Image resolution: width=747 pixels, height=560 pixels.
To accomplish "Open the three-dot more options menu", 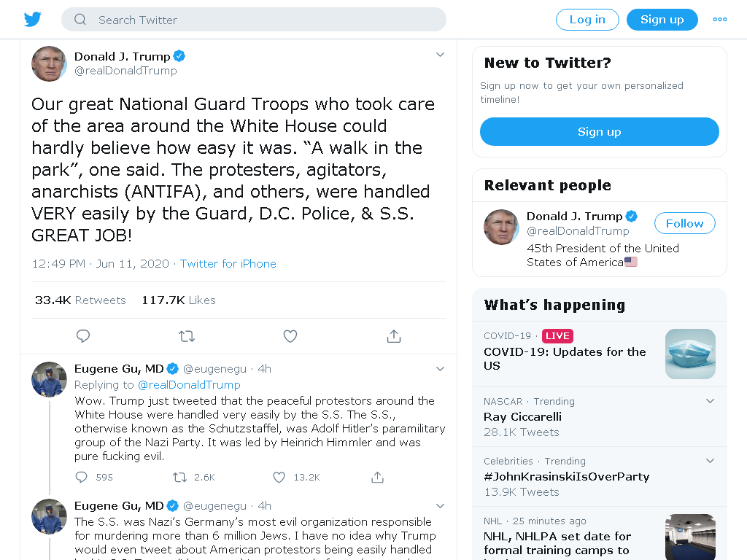I will pyautogui.click(x=719, y=20).
